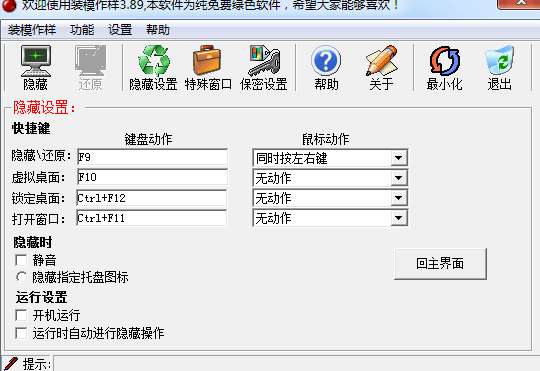Enable the 开机运行 checkbox
Image resolution: width=540 pixels, height=371 pixels.
pyautogui.click(x=21, y=315)
